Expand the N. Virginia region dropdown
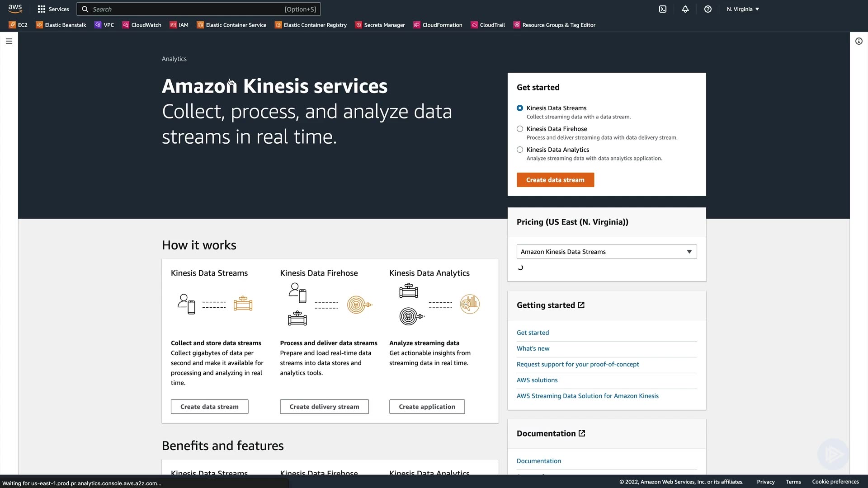 point(743,9)
